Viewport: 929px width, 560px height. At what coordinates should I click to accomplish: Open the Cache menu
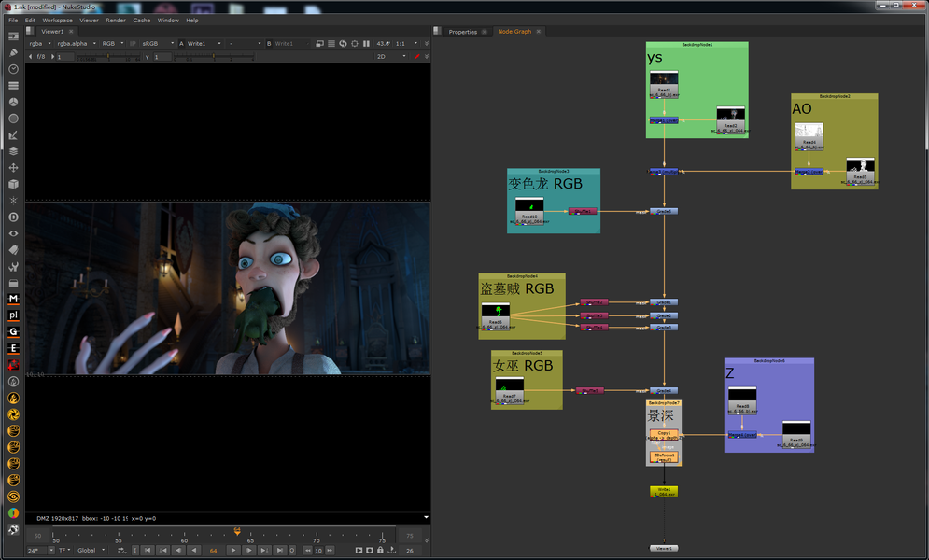[142, 21]
